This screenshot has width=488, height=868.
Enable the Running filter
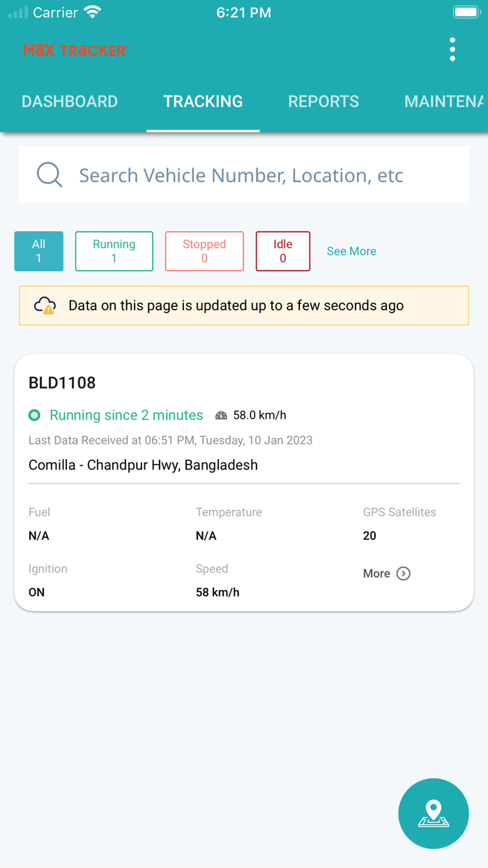coord(114,251)
